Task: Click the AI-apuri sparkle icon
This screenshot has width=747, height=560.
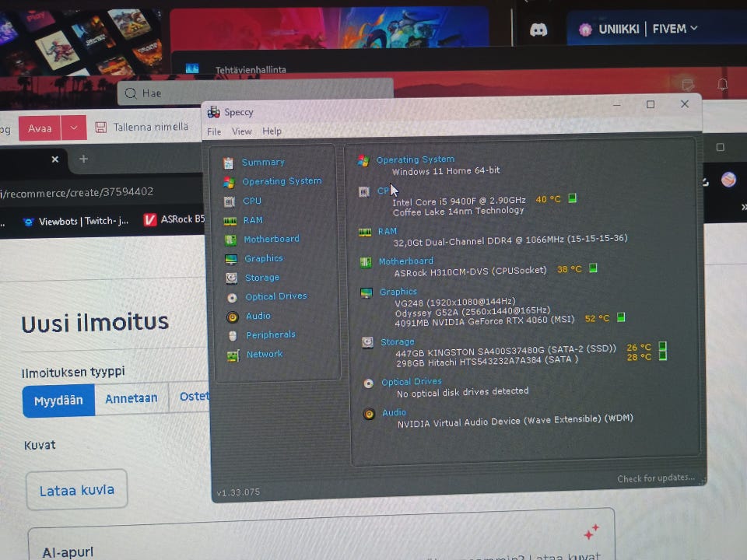Action: 591,532
